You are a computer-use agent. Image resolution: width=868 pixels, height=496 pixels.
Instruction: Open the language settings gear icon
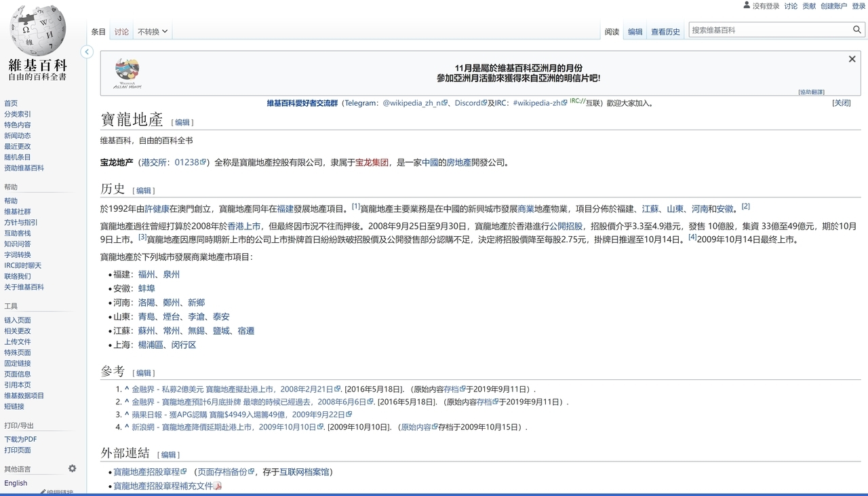click(73, 468)
